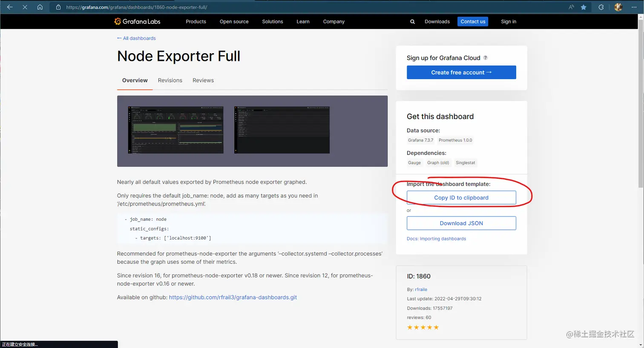Viewport: 644px width, 348px height.
Task: Click Copy ID to clipboard
Action: (x=461, y=198)
